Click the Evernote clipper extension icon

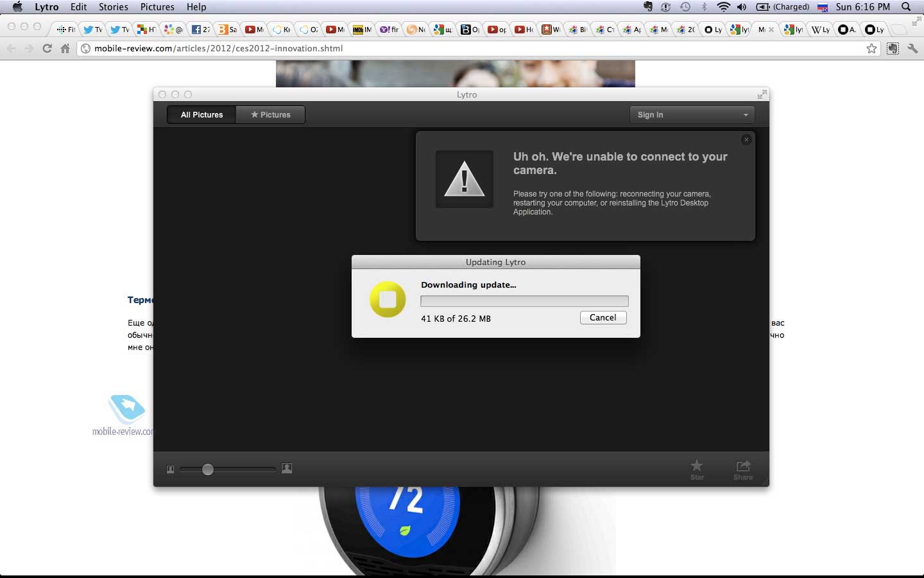[x=893, y=48]
